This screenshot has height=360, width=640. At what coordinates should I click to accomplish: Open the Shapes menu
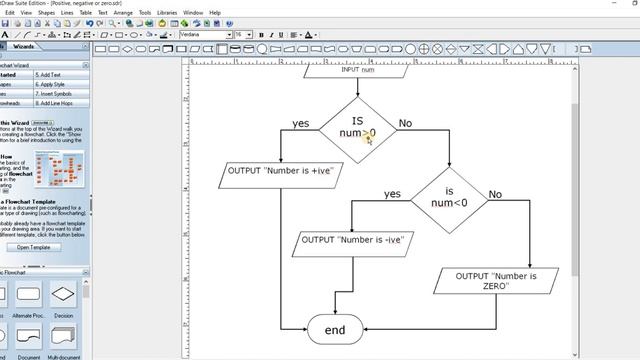pos(46,13)
